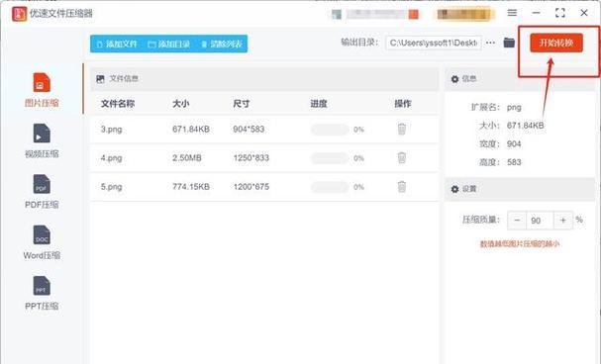Viewport: 601px width, 364px height.
Task: Click the 904*583 dimension cell
Action: (249, 129)
